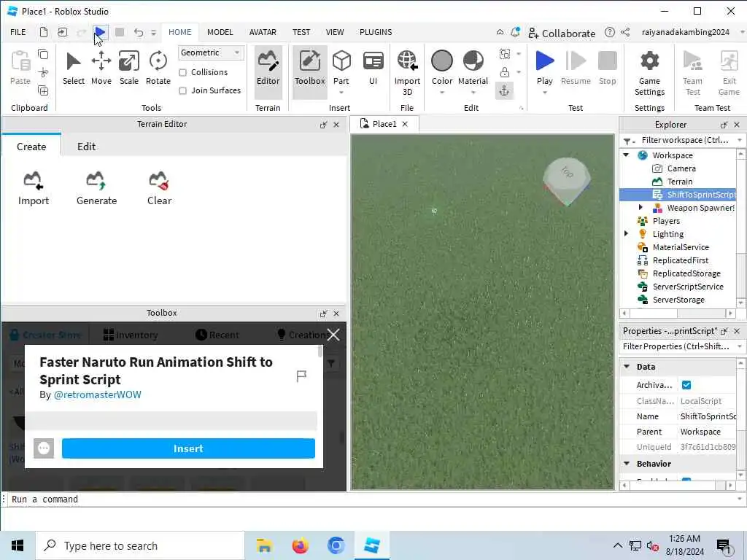Toggle the Anchor button
The image size is (747, 560).
tap(505, 90)
